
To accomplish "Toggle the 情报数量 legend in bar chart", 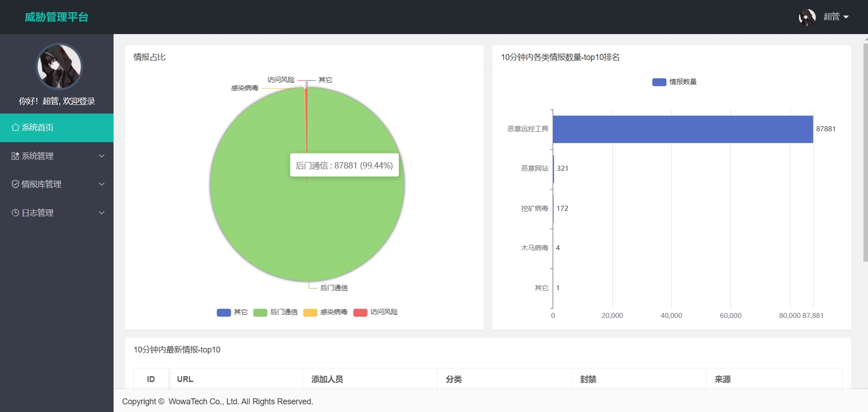I will click(675, 82).
